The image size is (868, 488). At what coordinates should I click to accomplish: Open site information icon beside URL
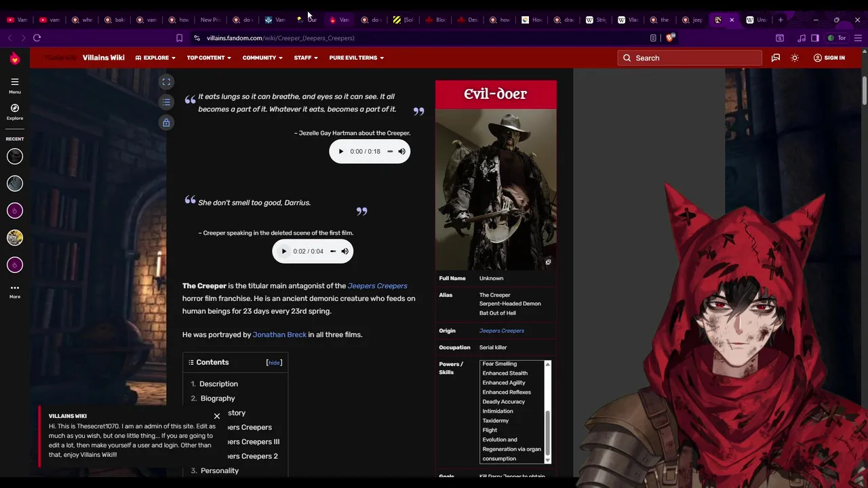(197, 38)
